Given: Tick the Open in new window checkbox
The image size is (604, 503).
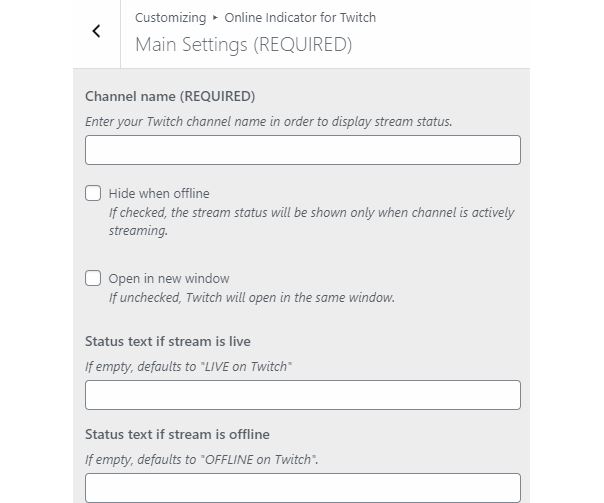Looking at the screenshot, I should (93, 278).
